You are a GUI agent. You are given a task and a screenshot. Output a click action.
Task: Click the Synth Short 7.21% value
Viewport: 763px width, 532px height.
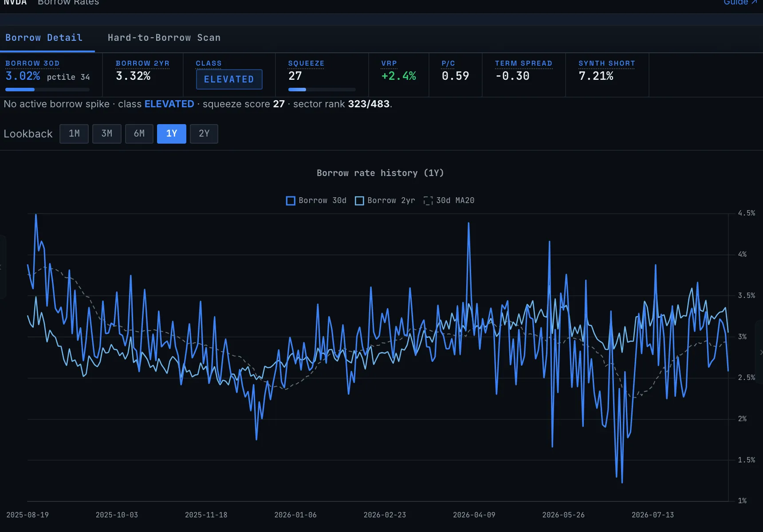point(596,76)
